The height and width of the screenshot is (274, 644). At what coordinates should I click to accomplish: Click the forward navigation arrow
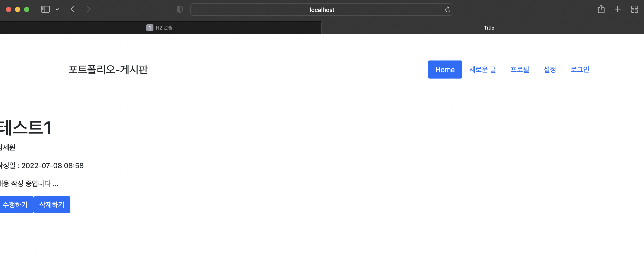[x=88, y=9]
